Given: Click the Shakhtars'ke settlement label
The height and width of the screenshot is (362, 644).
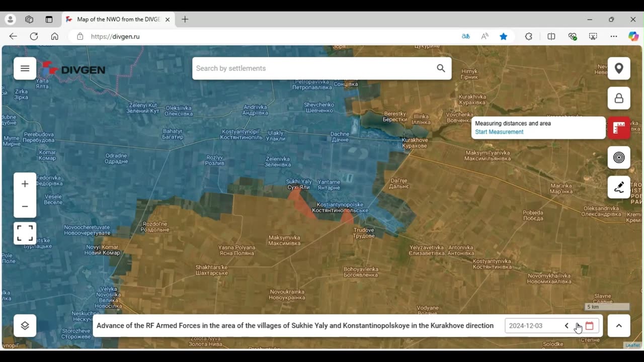Looking at the screenshot, I should [212, 270].
